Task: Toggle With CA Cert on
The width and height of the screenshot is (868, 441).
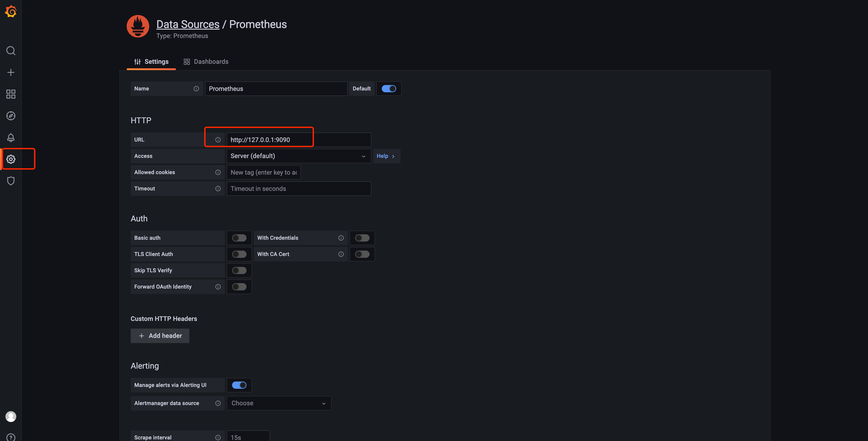Action: click(362, 254)
